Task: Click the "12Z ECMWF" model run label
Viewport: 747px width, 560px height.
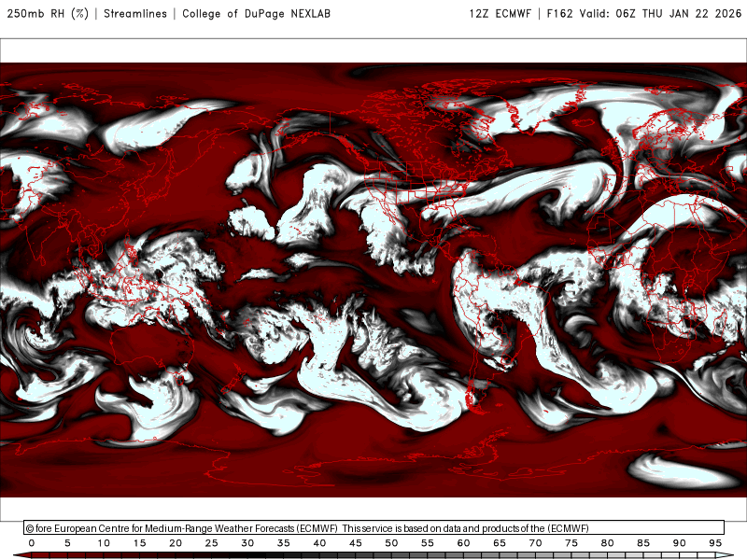Action: 500,13
